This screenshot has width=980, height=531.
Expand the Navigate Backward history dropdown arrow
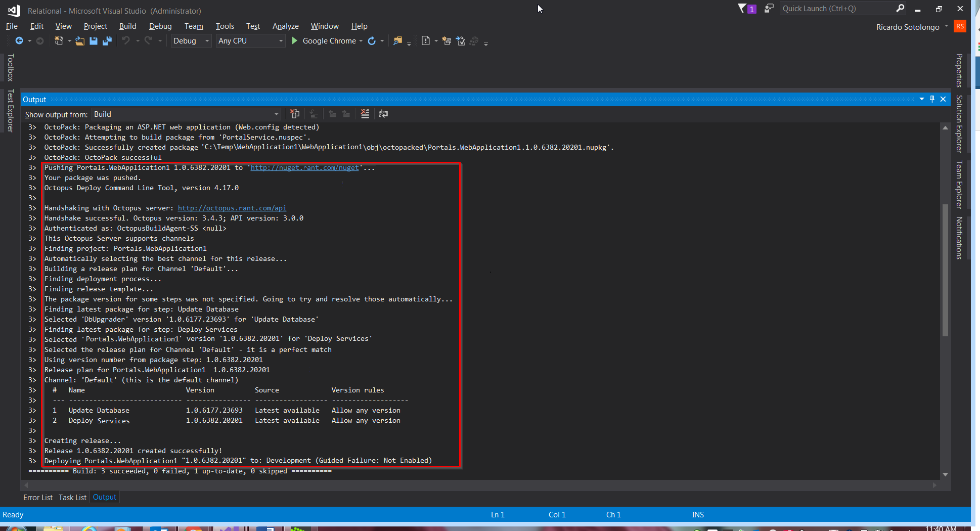click(30, 41)
